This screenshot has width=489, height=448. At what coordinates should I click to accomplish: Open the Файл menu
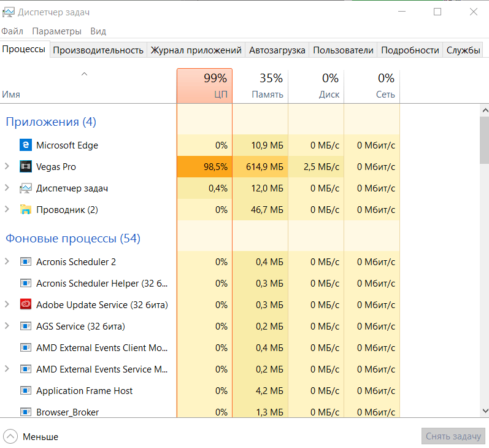coord(12,31)
